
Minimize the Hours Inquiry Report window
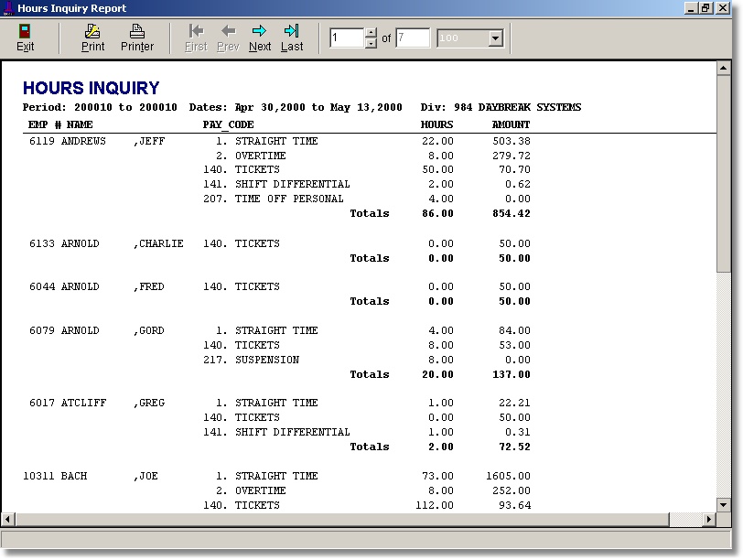point(692,8)
